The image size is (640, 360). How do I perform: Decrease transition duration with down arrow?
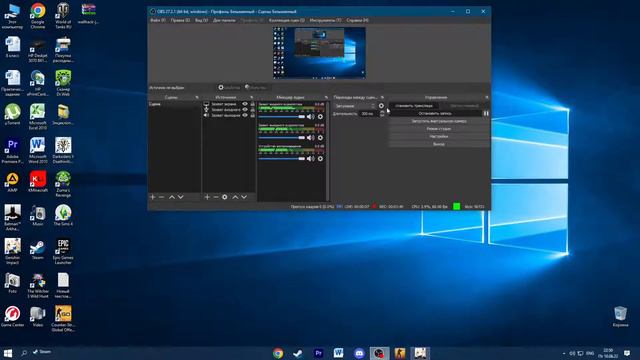[382, 116]
